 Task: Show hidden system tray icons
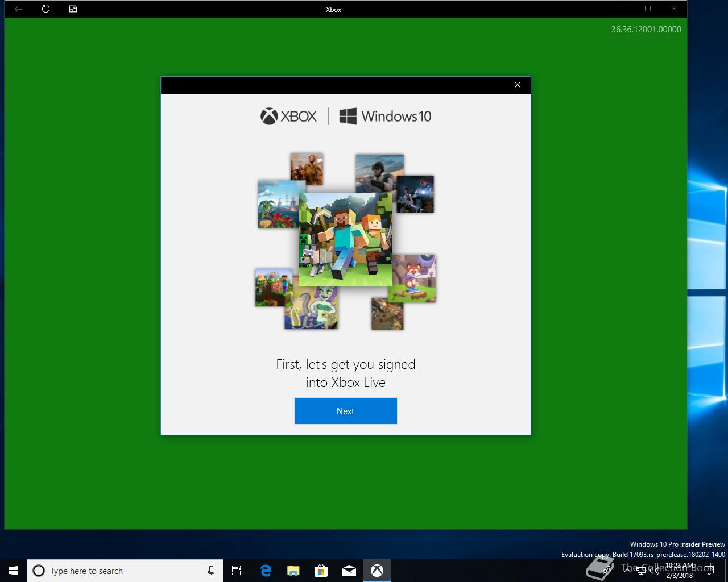[x=628, y=571]
